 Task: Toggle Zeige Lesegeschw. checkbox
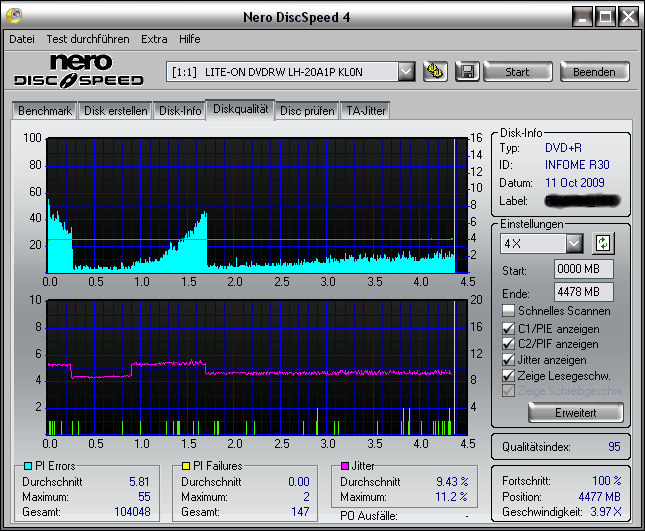click(508, 375)
